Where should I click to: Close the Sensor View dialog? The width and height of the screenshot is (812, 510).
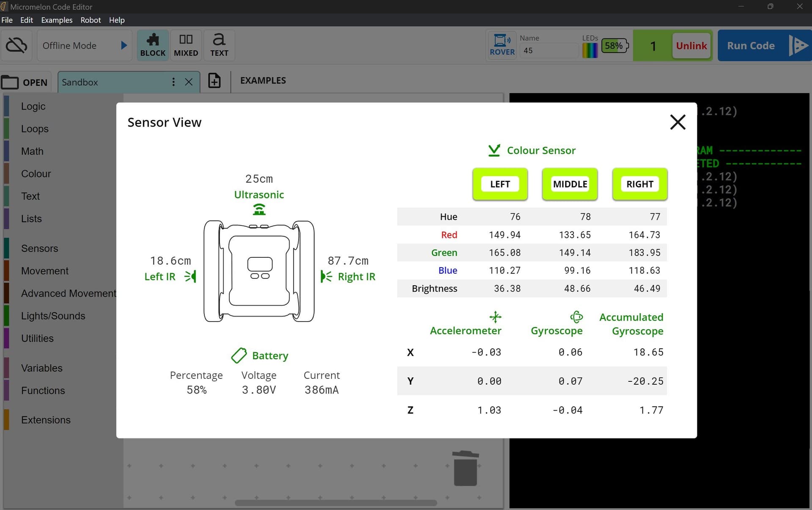coord(678,122)
